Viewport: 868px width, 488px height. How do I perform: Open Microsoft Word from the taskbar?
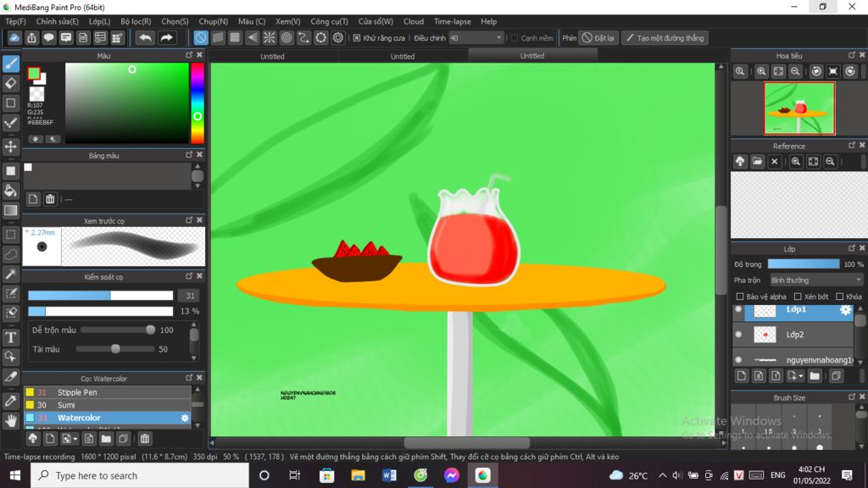point(389,475)
